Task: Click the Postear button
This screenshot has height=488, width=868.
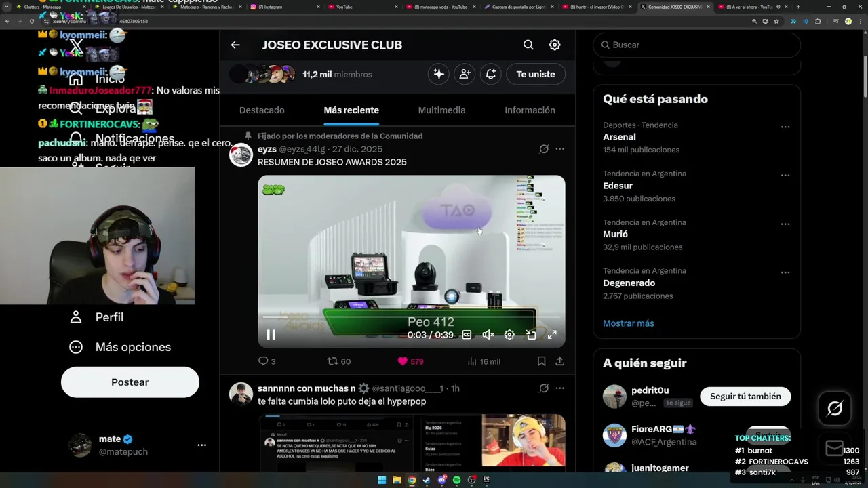Action: (x=130, y=382)
